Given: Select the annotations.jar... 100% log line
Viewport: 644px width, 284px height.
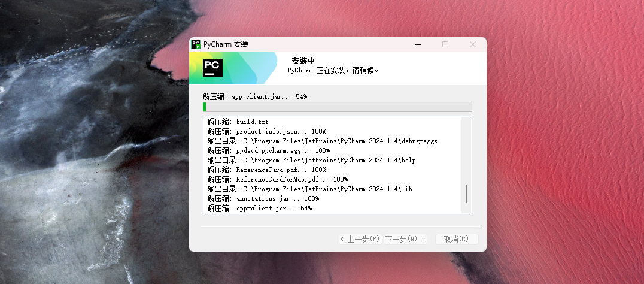Looking at the screenshot, I should pos(263,198).
